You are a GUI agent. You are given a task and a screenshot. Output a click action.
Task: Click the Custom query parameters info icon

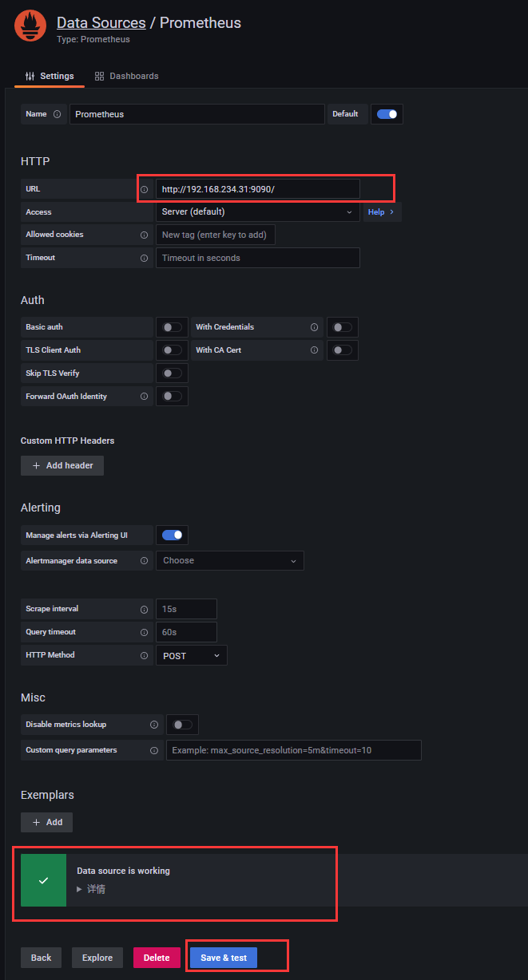click(x=154, y=750)
